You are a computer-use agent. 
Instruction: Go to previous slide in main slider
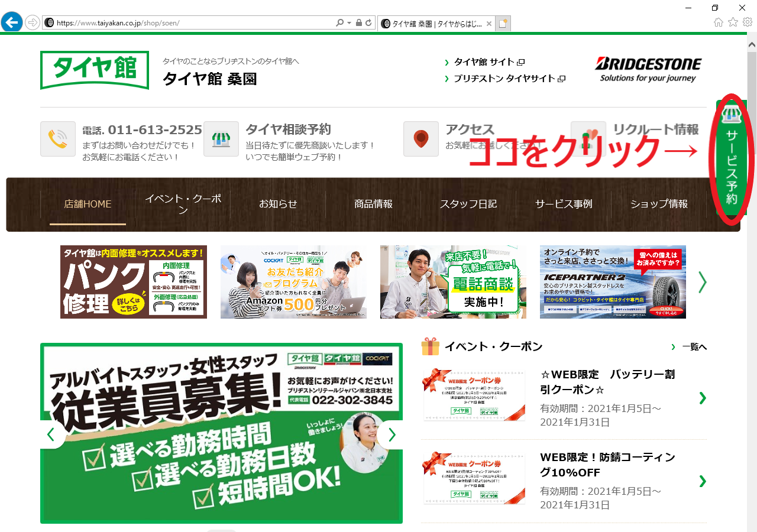pos(51,434)
